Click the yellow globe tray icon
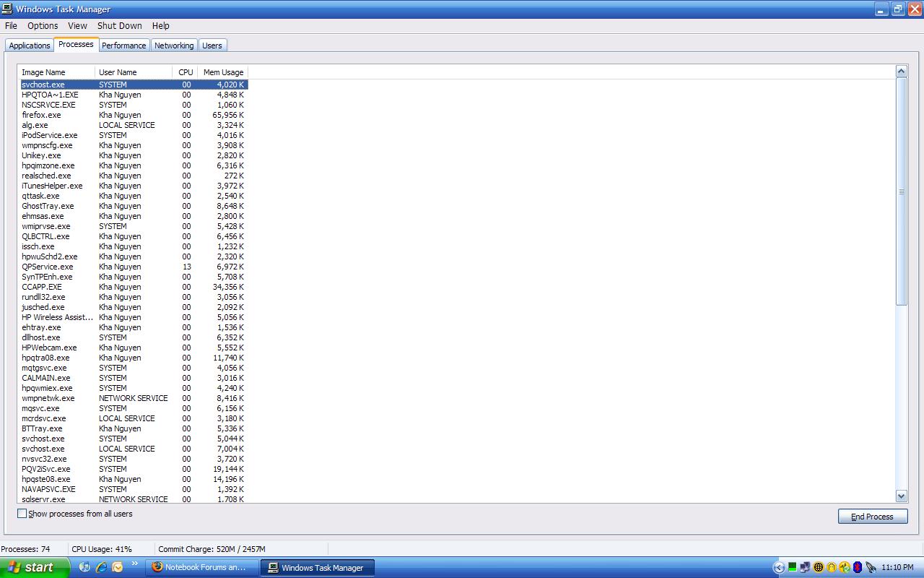Screen dimensions: 924x578 (x=819, y=567)
